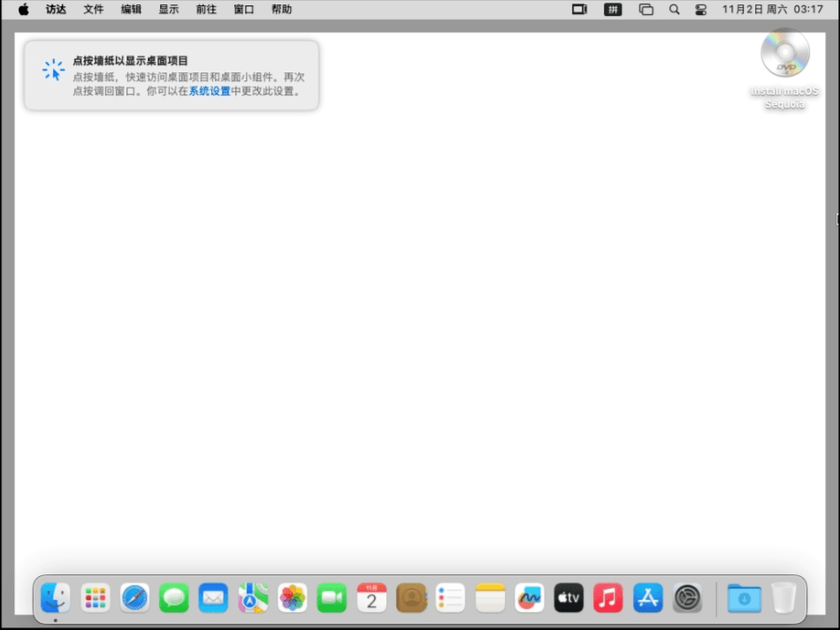Click the 系统设置 link in notification

(x=209, y=91)
